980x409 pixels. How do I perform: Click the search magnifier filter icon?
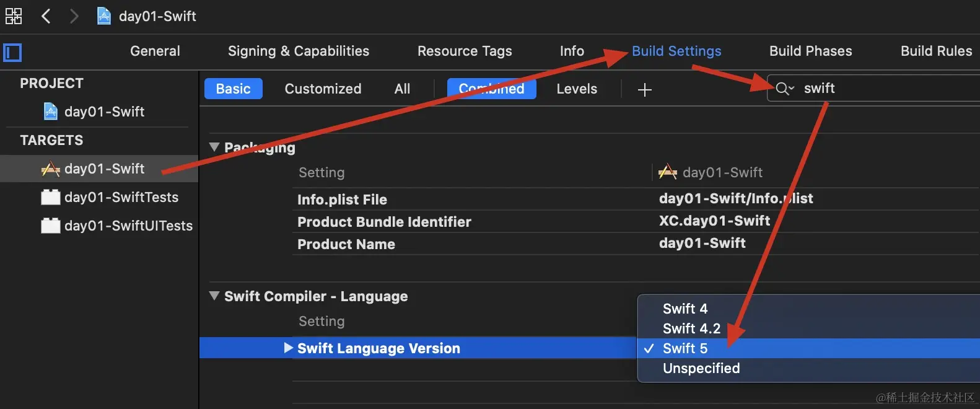pyautogui.click(x=784, y=89)
